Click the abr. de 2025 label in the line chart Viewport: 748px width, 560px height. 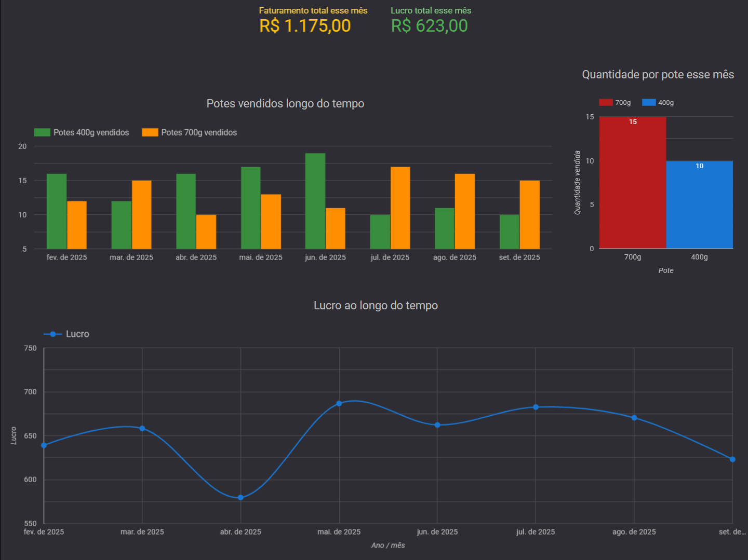click(x=241, y=532)
